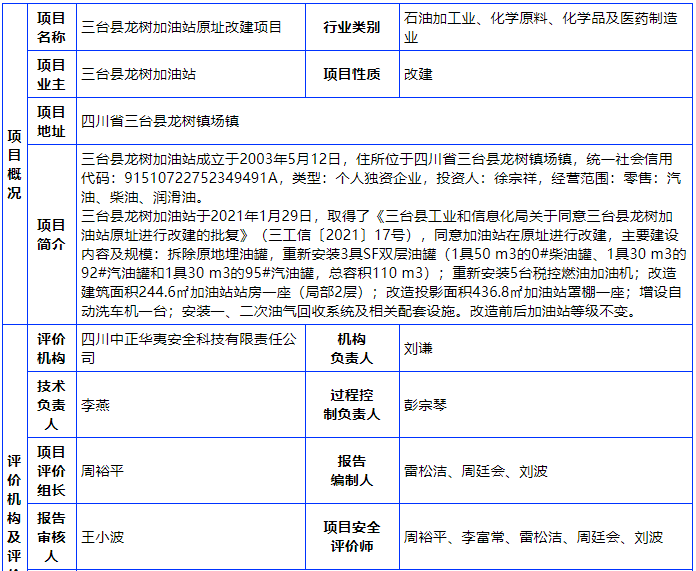
Task: Select the 改建 project nature value
Action: pos(418,74)
